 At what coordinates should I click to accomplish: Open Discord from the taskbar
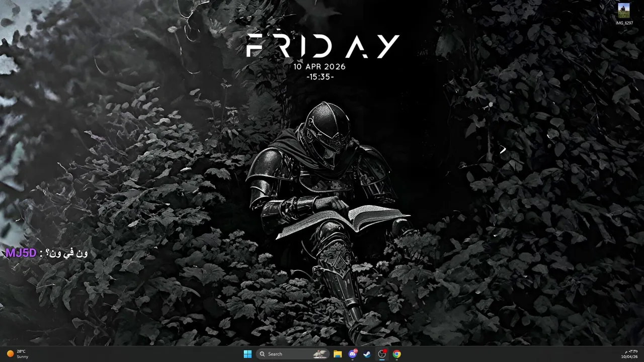coord(353,354)
